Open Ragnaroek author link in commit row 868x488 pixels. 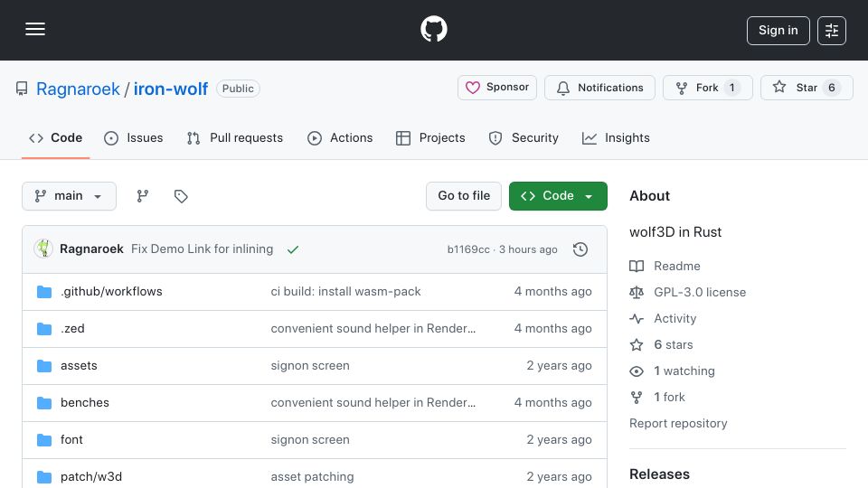pos(91,249)
